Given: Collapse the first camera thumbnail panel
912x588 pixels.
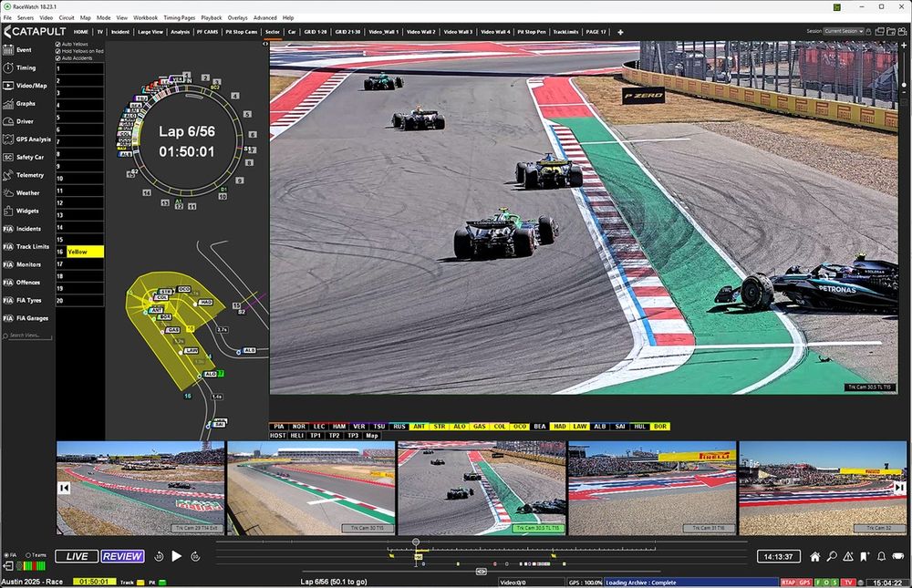Looking at the screenshot, I should coord(62,488).
